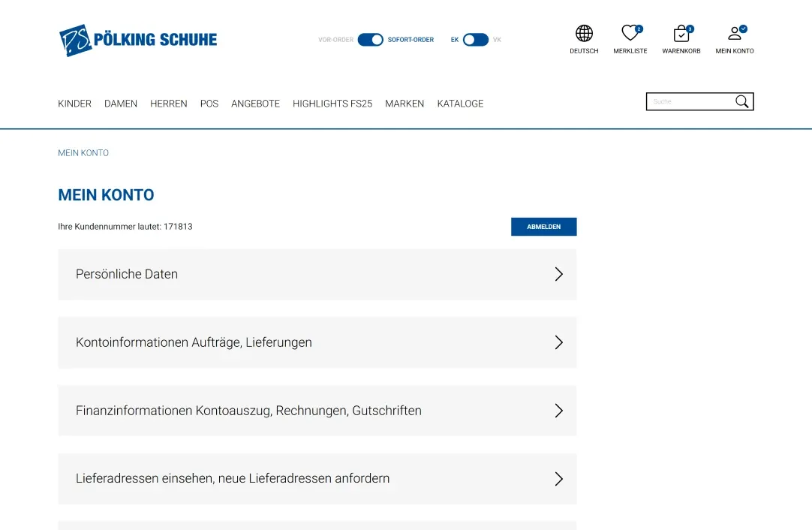
Task: Open the Merkliste heart icon
Action: (630, 34)
